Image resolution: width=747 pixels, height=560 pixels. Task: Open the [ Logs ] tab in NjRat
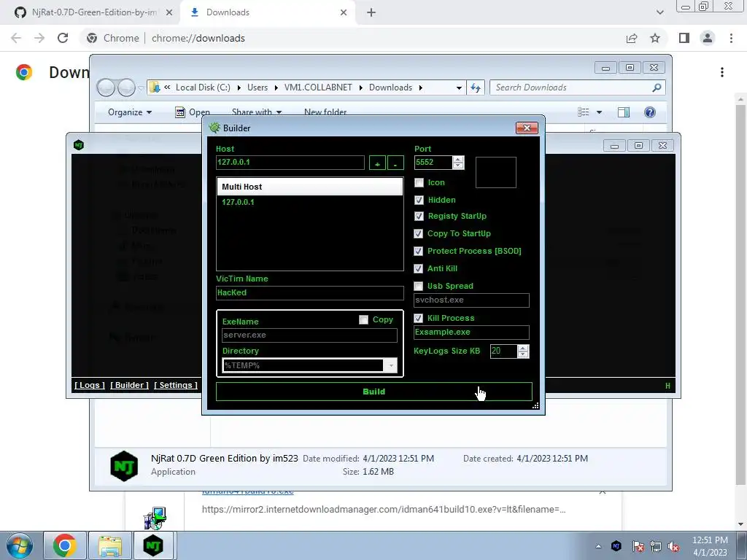tap(90, 385)
